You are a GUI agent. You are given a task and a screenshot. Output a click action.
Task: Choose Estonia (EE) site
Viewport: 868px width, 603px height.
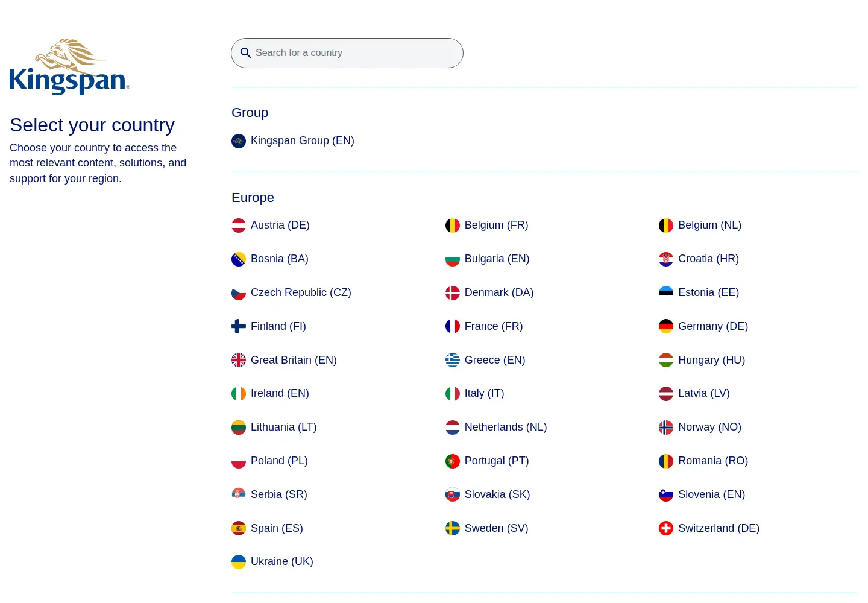pos(699,292)
